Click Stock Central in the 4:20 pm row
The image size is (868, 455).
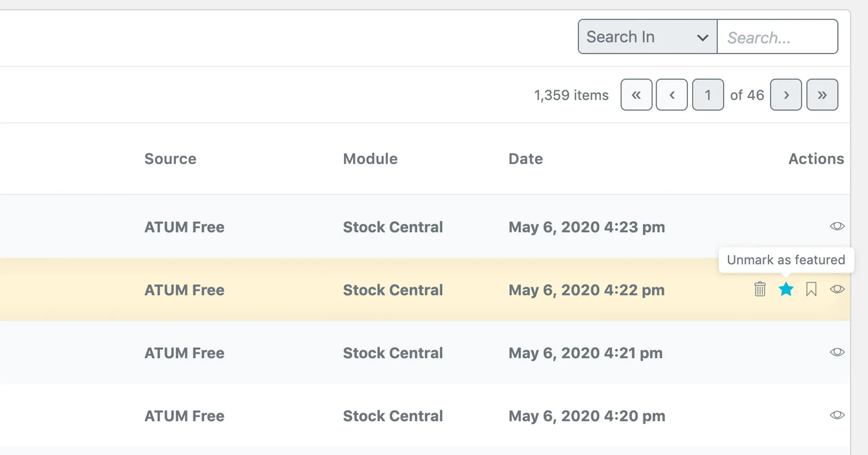(x=393, y=416)
